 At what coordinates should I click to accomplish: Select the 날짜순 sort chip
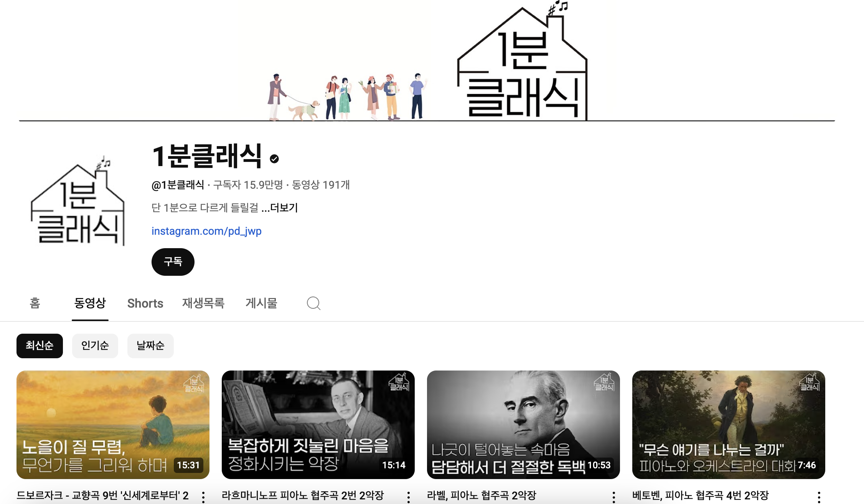150,346
